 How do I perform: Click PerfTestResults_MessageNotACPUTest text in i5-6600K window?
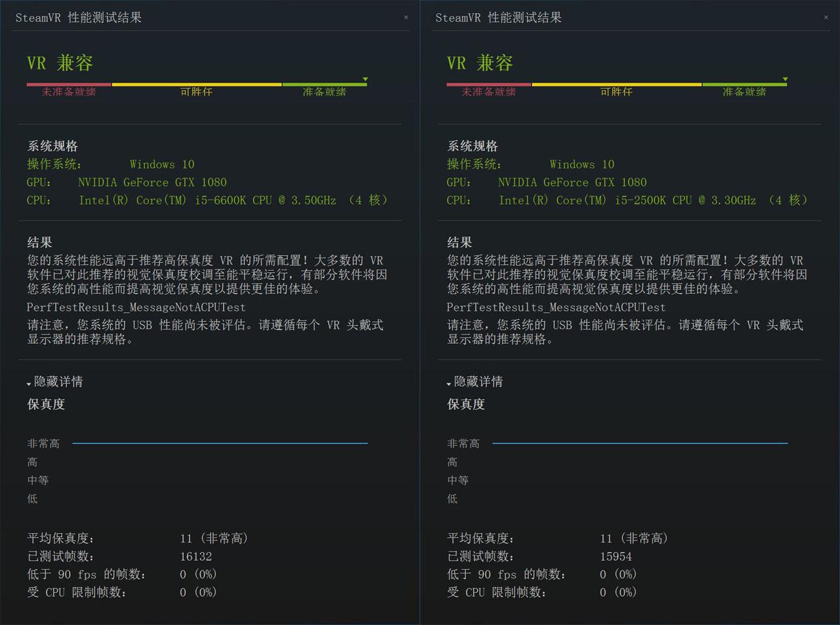[x=136, y=307]
